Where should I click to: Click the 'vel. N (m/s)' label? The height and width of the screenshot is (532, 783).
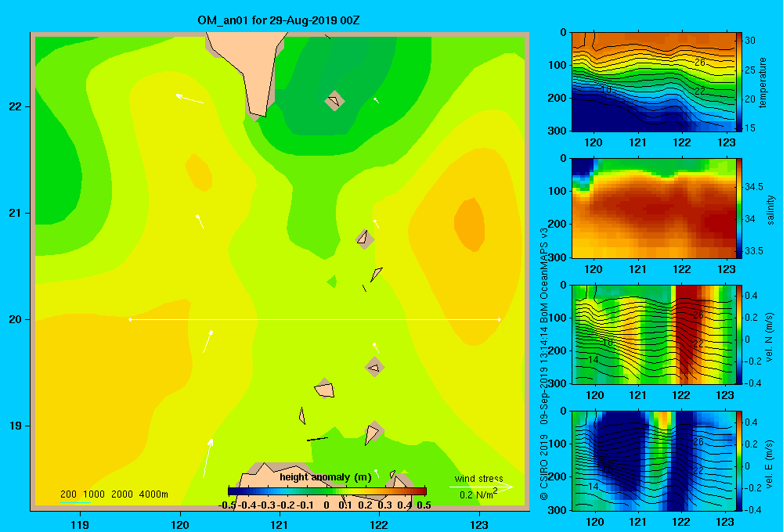(x=770, y=337)
